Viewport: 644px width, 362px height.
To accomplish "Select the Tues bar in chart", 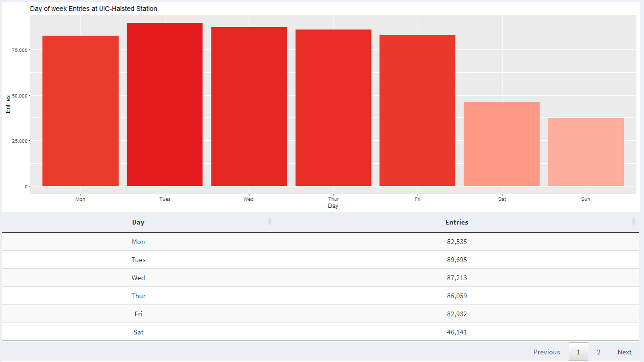I will [165, 104].
